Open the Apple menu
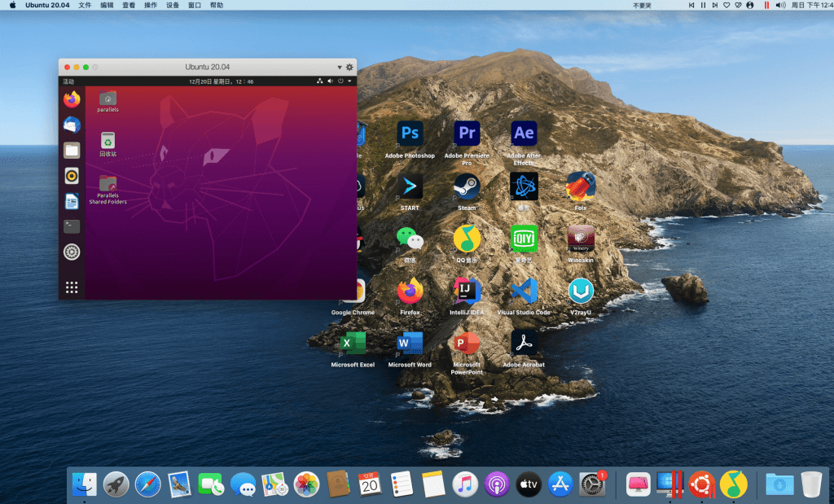 point(12,6)
